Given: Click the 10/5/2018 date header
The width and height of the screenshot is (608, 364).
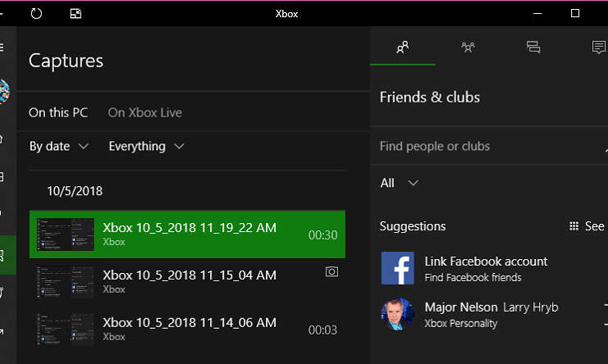Looking at the screenshot, I should (x=75, y=191).
